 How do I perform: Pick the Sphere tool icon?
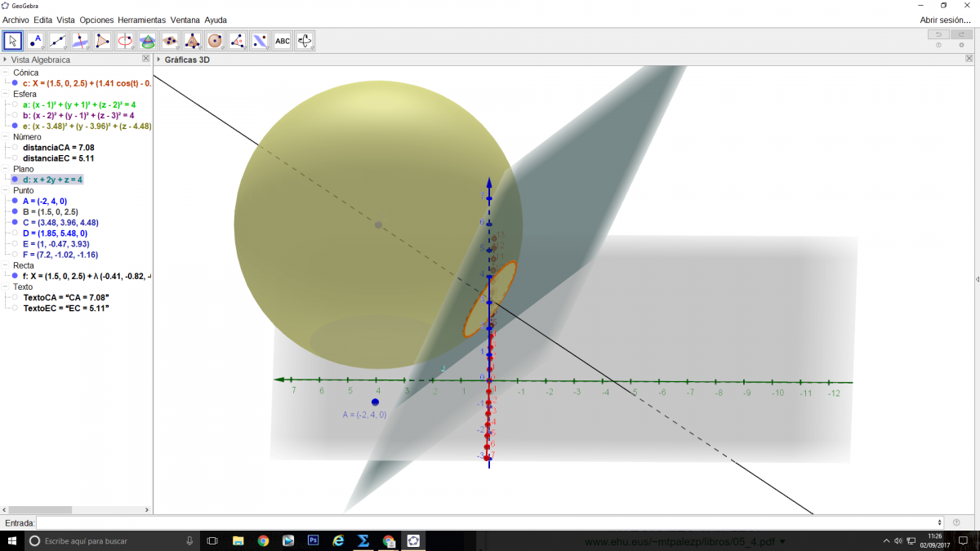215,41
